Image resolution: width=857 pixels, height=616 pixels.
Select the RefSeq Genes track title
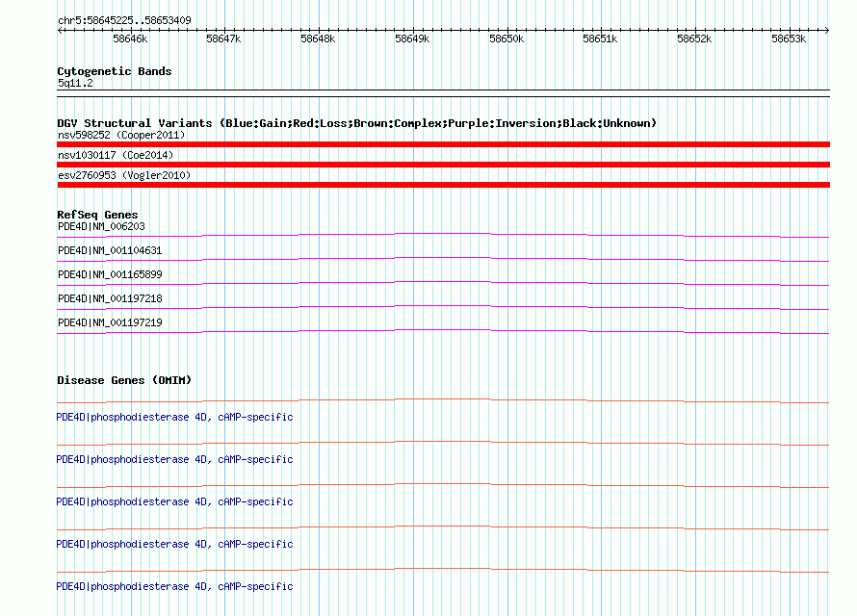(97, 215)
